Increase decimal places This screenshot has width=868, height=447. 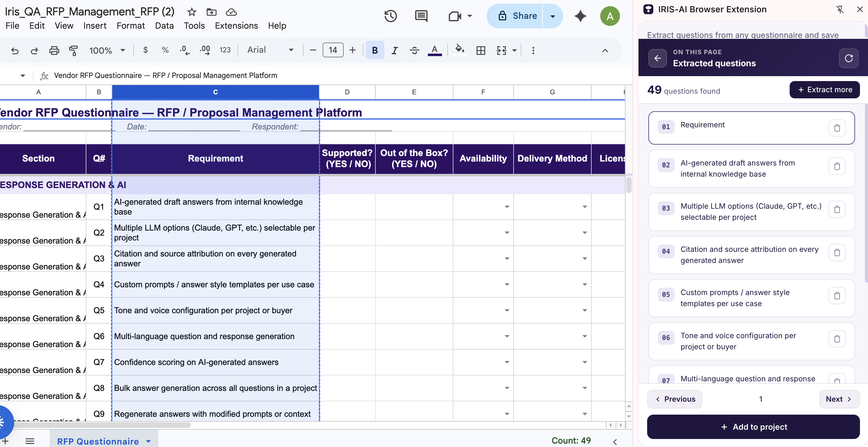click(x=205, y=50)
